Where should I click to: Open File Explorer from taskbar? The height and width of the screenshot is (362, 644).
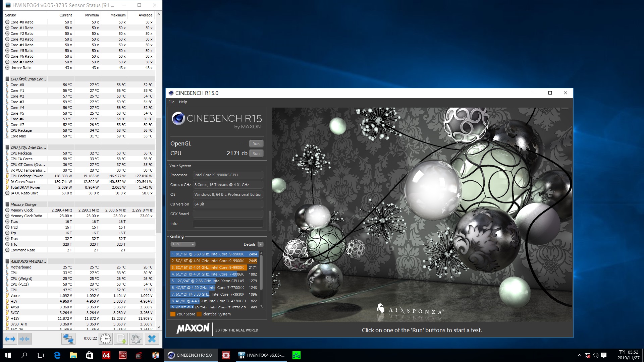(x=73, y=355)
